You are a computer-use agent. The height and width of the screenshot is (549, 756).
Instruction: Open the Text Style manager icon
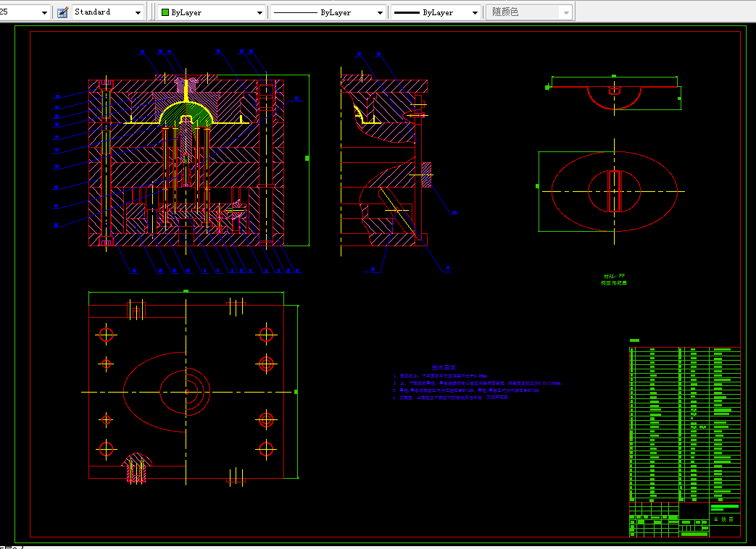coord(62,12)
